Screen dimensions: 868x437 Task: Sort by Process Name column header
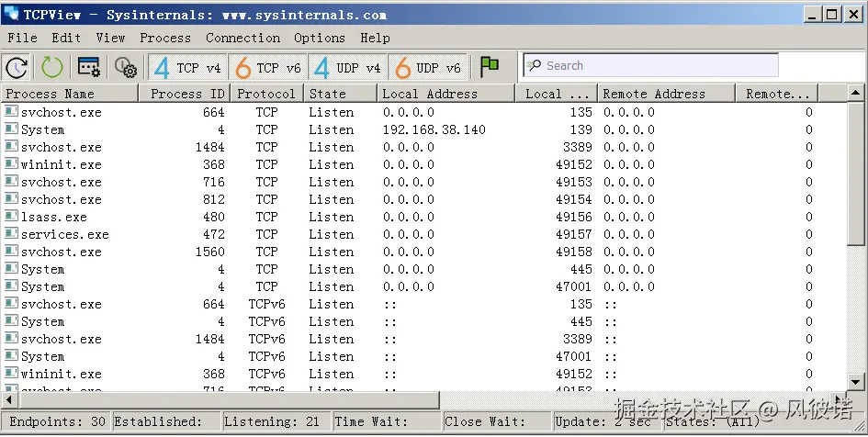point(69,94)
